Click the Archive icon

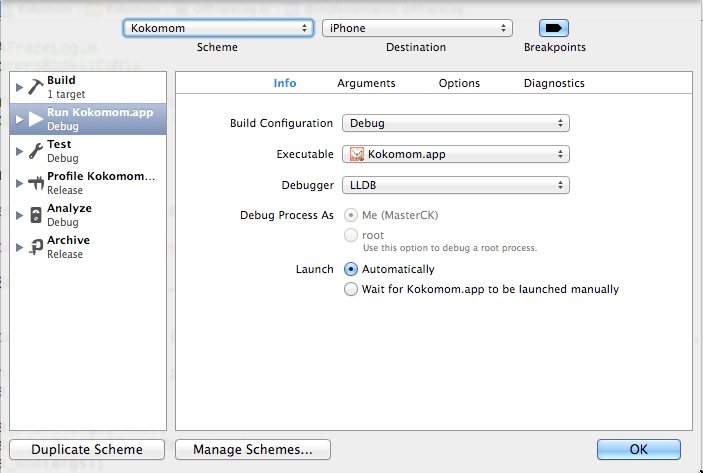(x=35, y=247)
